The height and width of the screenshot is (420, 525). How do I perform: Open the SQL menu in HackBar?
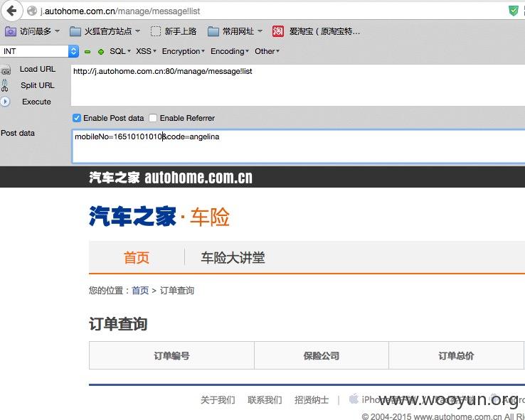[120, 51]
